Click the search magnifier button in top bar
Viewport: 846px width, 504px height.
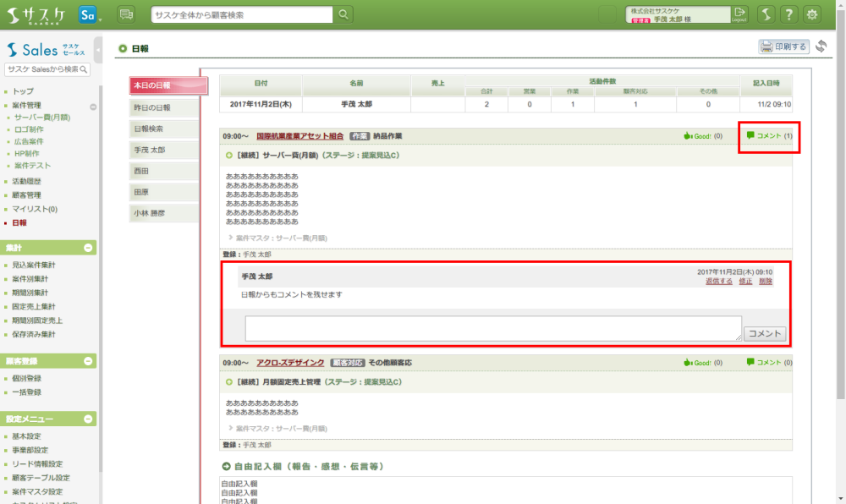pos(343,14)
